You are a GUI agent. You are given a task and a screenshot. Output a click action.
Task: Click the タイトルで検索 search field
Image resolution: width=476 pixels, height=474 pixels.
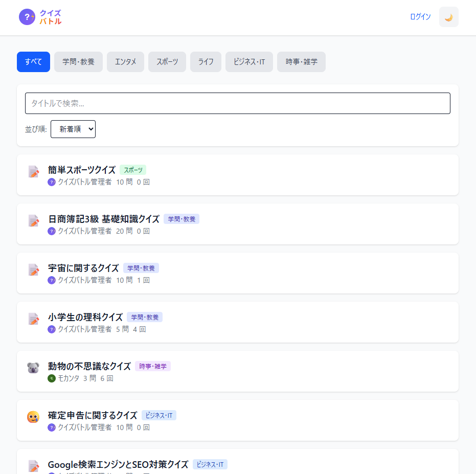coord(237,103)
